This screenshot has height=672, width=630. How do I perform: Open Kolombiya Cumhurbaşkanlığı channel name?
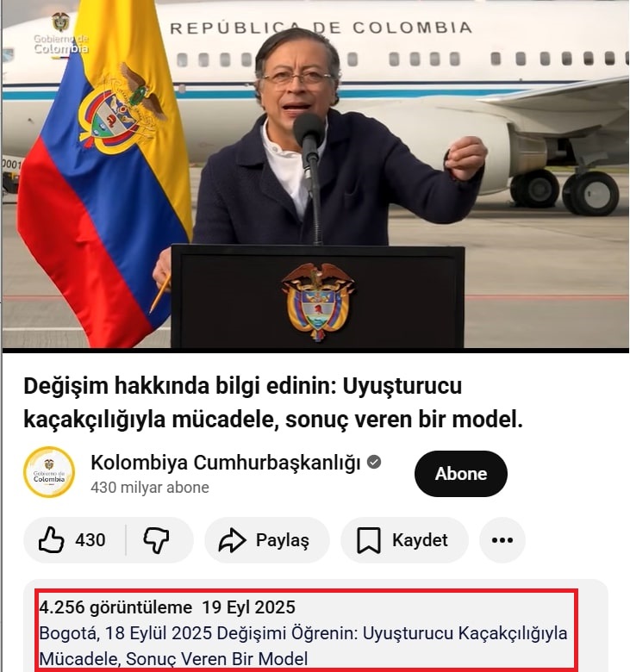pos(225,463)
